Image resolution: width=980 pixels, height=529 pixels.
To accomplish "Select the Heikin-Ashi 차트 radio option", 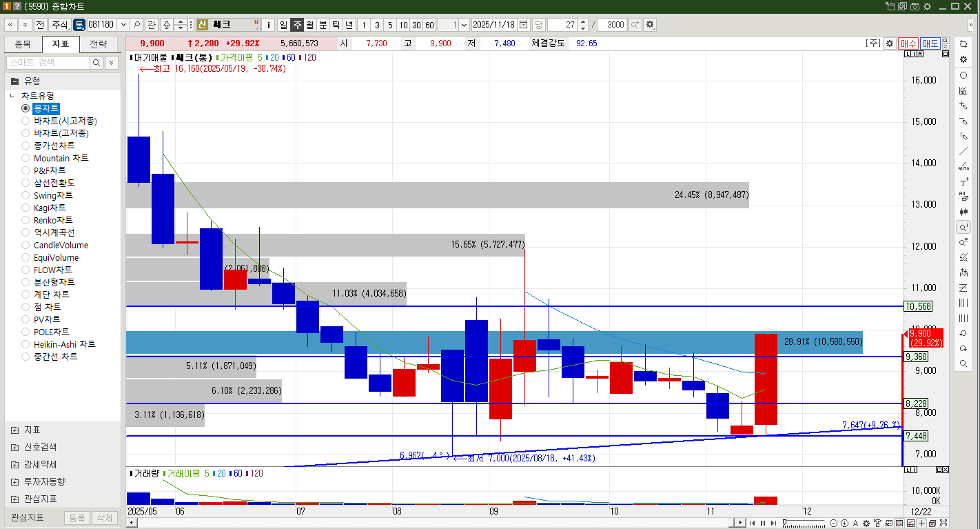I will click(x=25, y=344).
